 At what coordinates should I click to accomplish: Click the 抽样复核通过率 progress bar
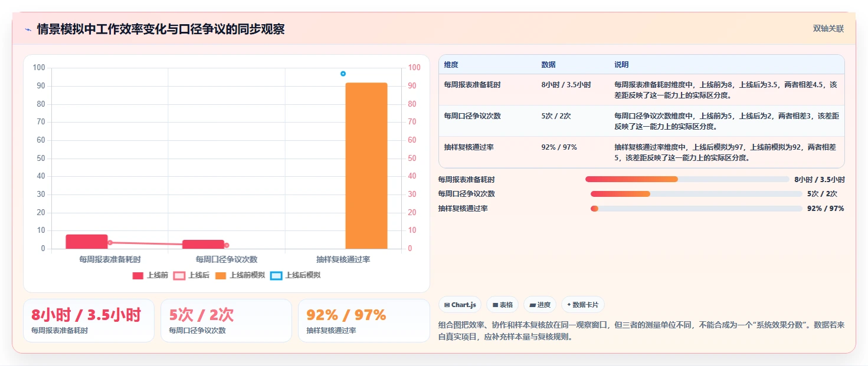pos(696,209)
